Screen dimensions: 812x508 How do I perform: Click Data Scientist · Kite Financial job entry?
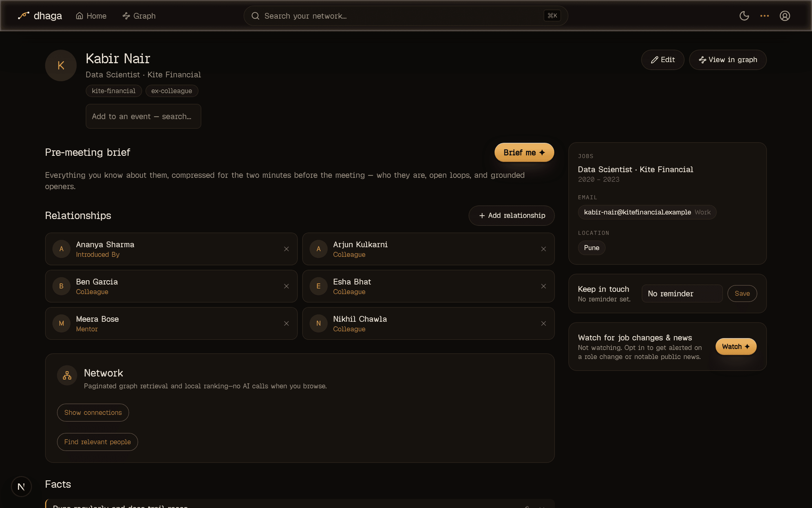pos(635,170)
